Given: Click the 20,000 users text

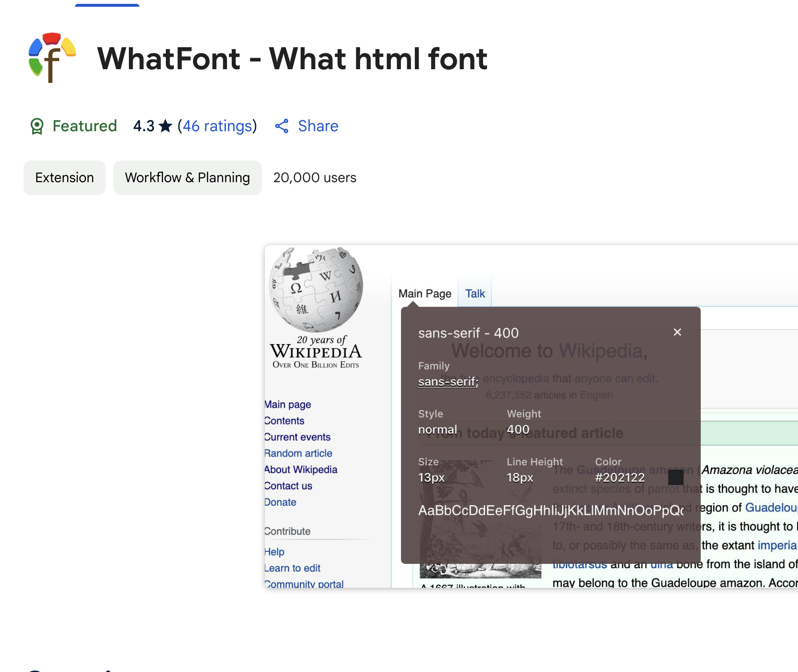Looking at the screenshot, I should coord(315,178).
